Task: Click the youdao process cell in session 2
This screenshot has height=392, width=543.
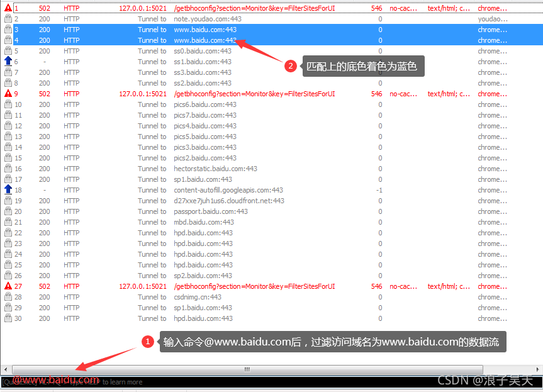Action: tap(493, 19)
